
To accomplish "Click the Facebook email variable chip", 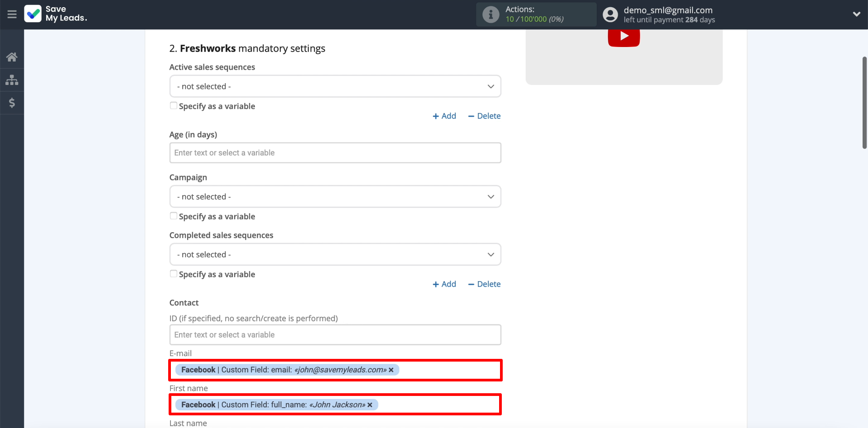I will tap(287, 370).
